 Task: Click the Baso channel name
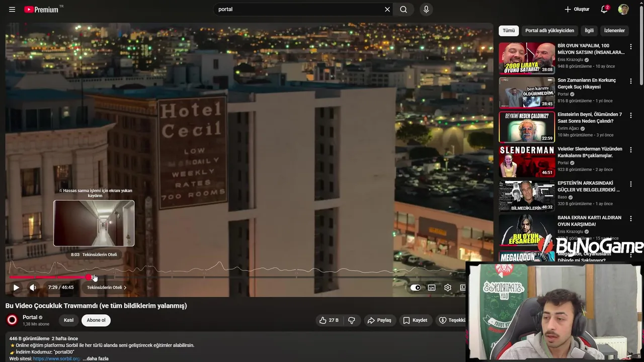pos(562,197)
